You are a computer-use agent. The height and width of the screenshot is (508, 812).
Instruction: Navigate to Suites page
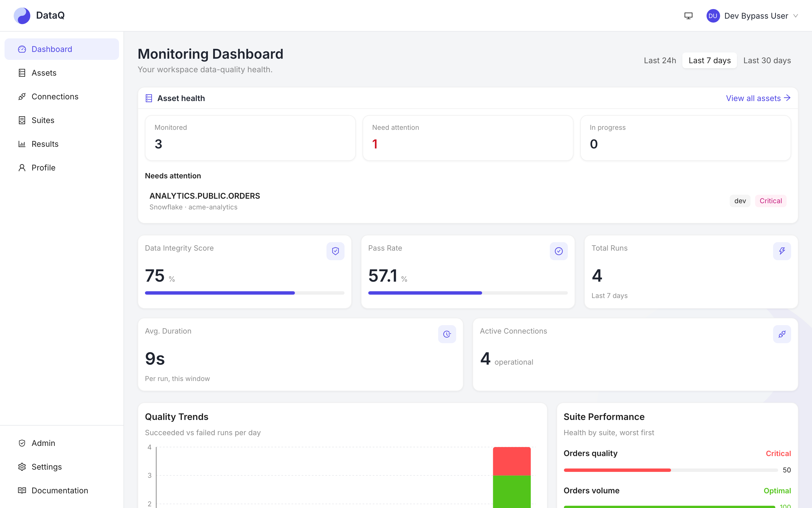62,120
